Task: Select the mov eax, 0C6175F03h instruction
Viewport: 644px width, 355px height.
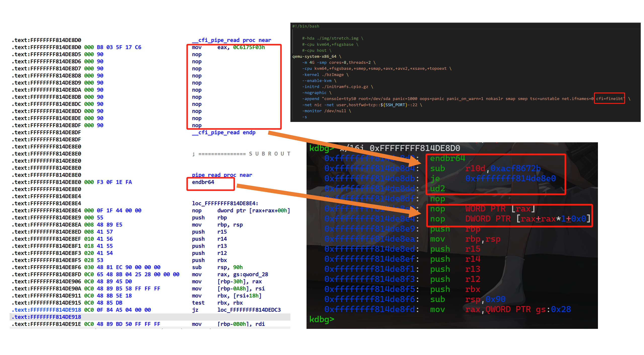Action: (228, 47)
